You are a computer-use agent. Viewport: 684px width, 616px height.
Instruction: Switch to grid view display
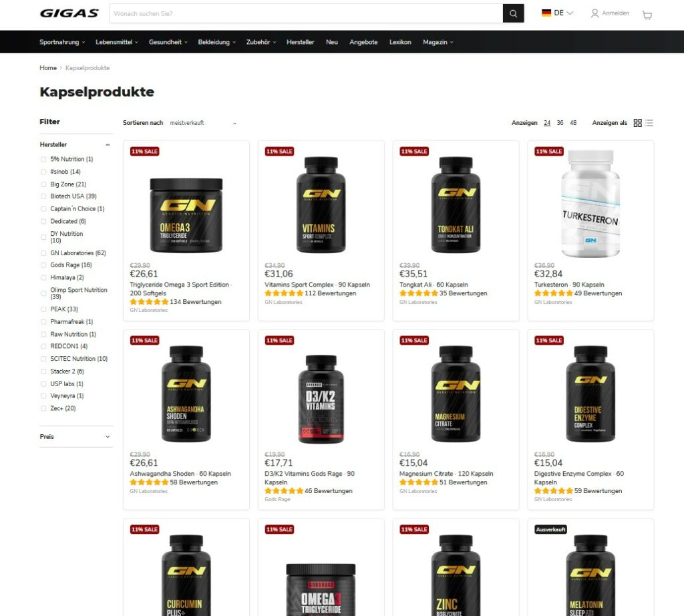point(637,123)
